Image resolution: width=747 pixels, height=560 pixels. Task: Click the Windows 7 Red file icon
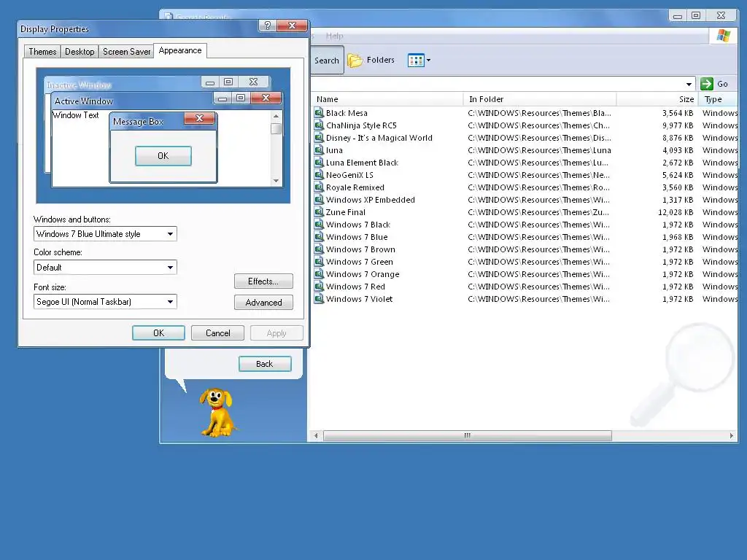coord(320,286)
